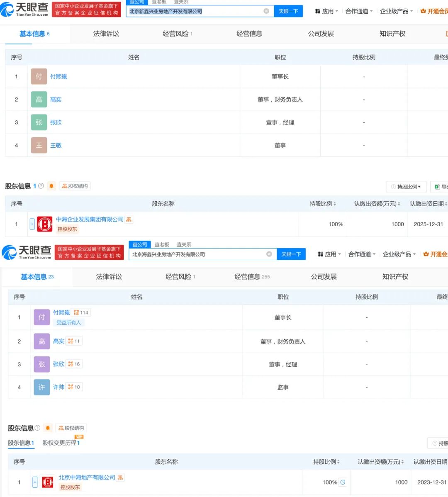Open the 股权变更历程 1 sub-tab
Image resolution: width=448 pixels, height=497 pixels.
pyautogui.click(x=61, y=443)
